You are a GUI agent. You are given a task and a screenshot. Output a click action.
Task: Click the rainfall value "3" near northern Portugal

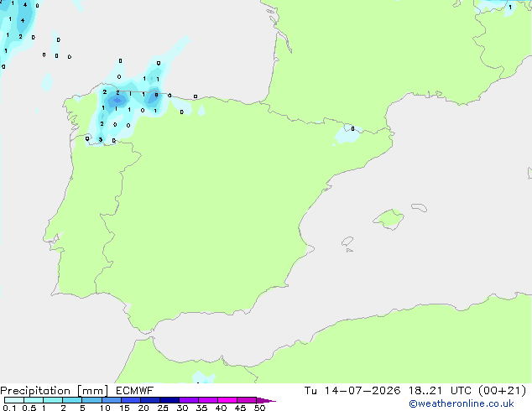click(x=101, y=140)
